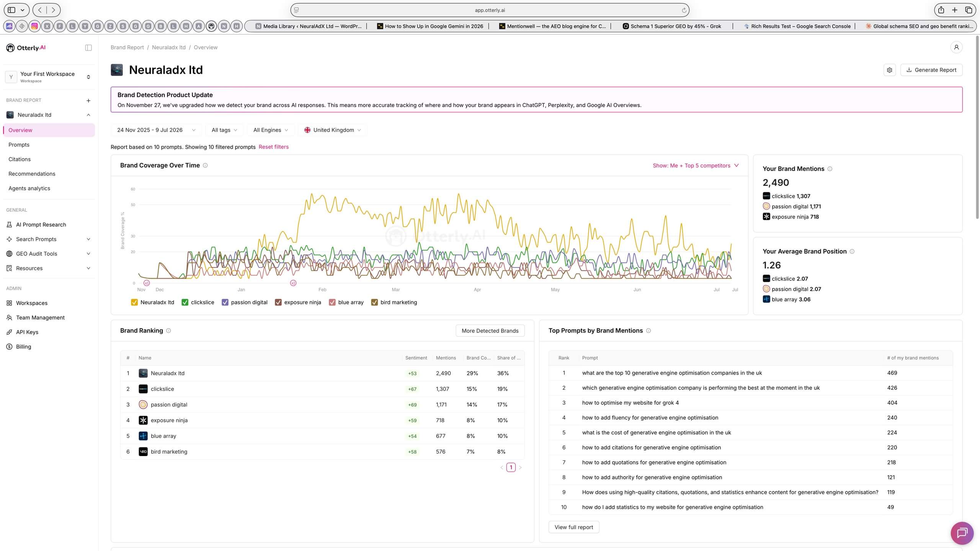Click timeline marker before Feb on chart
Image resolution: width=980 pixels, height=551 pixels.
[x=293, y=283]
